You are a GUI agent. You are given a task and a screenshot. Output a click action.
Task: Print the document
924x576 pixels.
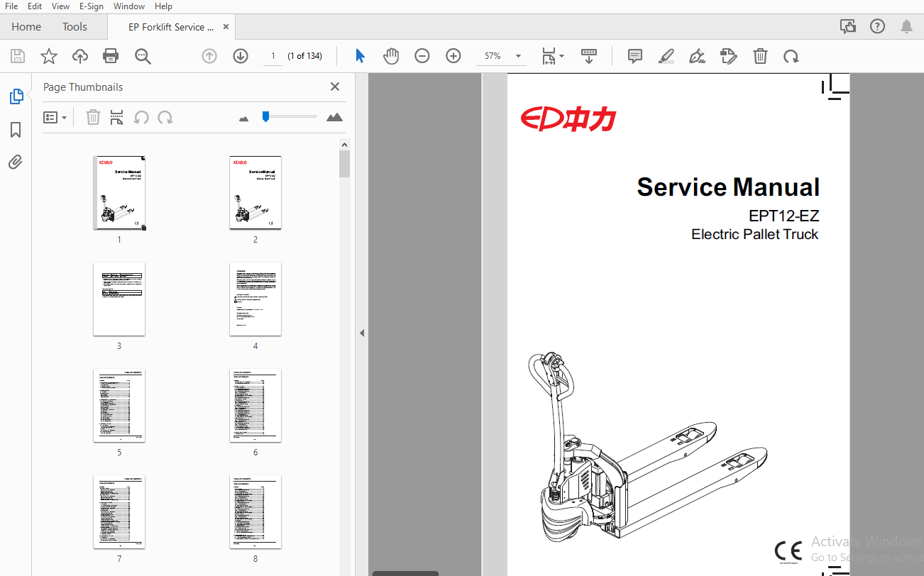[111, 56]
